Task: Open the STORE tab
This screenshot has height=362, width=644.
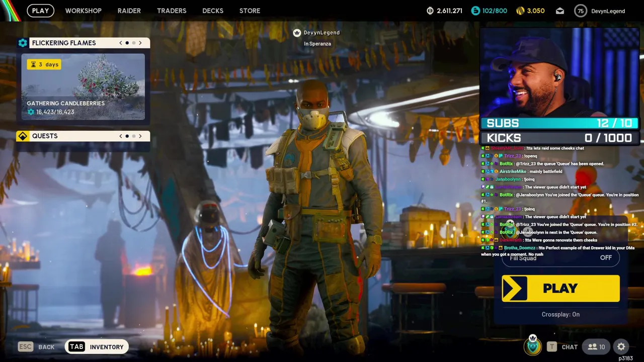Action: (x=250, y=11)
